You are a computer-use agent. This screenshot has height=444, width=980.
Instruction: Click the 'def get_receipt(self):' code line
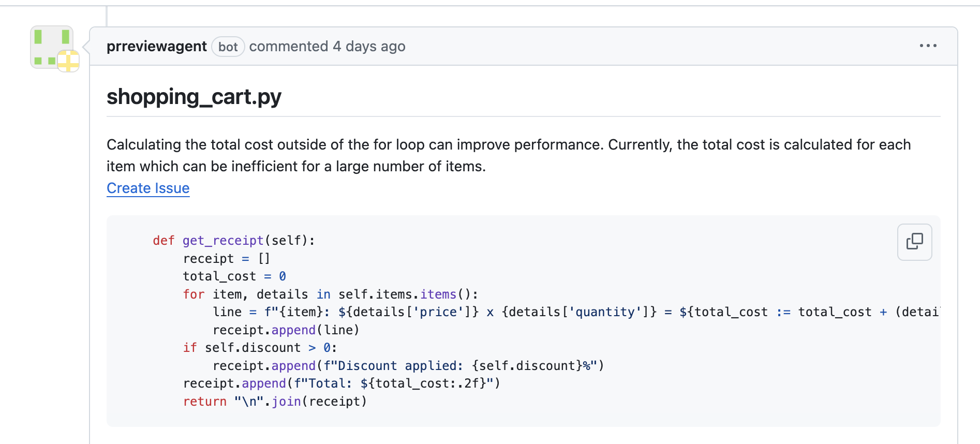pyautogui.click(x=234, y=241)
